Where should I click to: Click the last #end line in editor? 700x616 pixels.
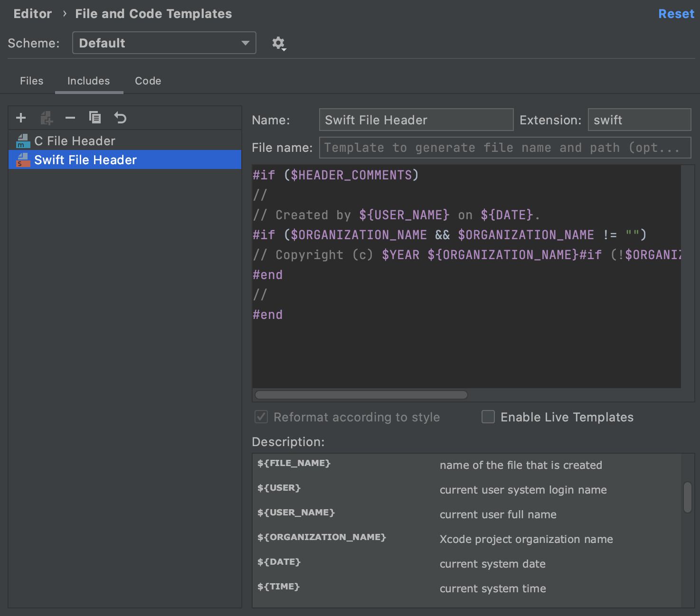coord(268,315)
